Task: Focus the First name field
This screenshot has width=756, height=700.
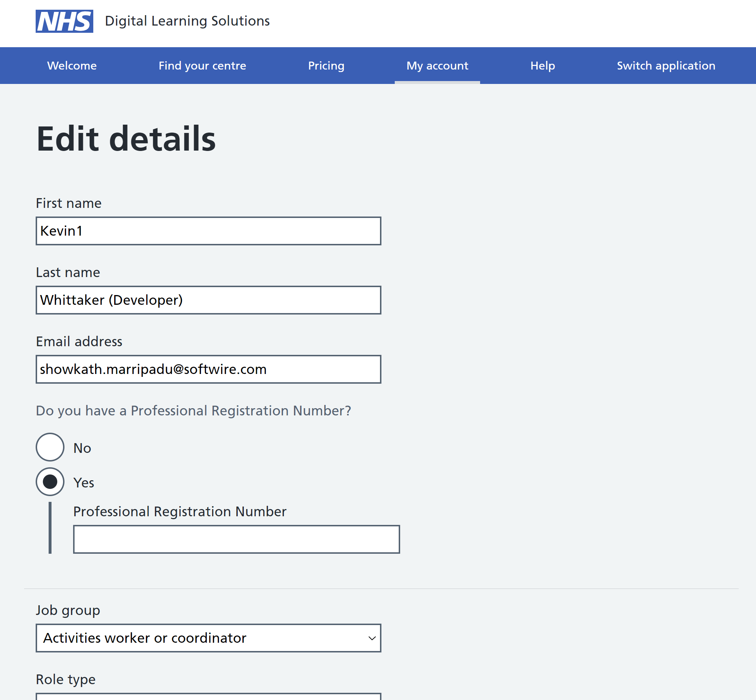Action: click(x=208, y=231)
